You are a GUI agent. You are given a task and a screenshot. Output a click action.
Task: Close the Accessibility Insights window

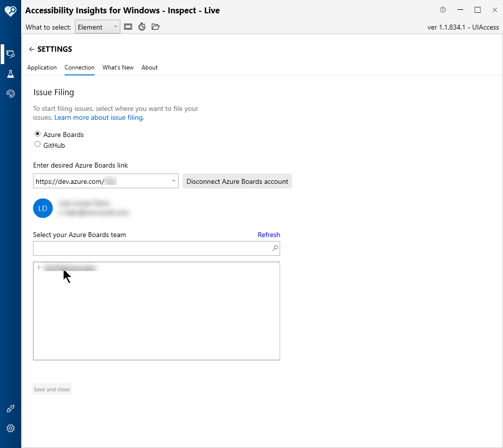pyautogui.click(x=495, y=10)
